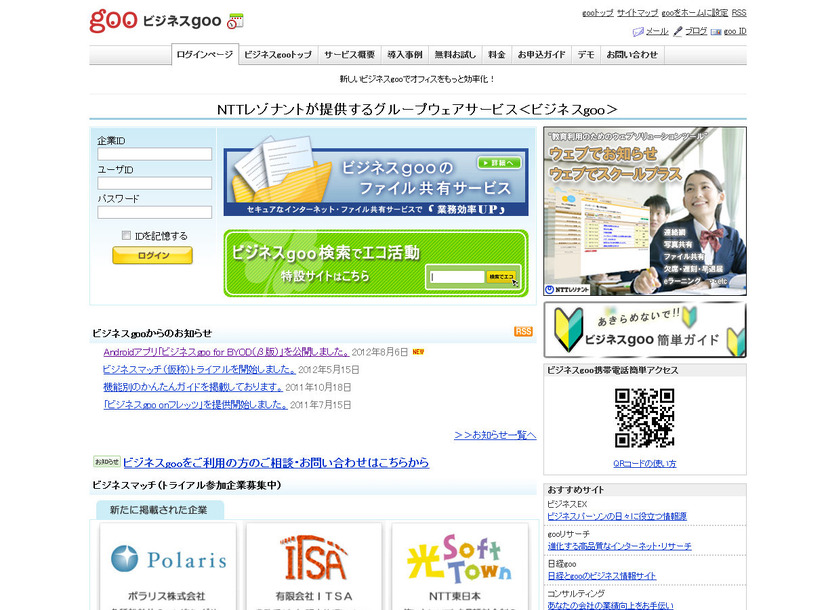The width and height of the screenshot is (826, 610).
Task: Open お問い合わせ tab
Action: [632, 55]
